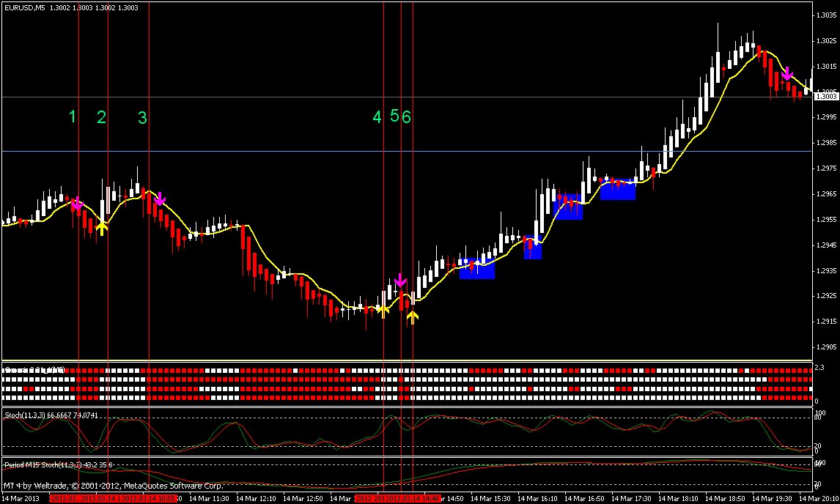The image size is (840, 504).
Task: Click the red 2013.03.14 14:40 date tag
Action: coord(413,499)
